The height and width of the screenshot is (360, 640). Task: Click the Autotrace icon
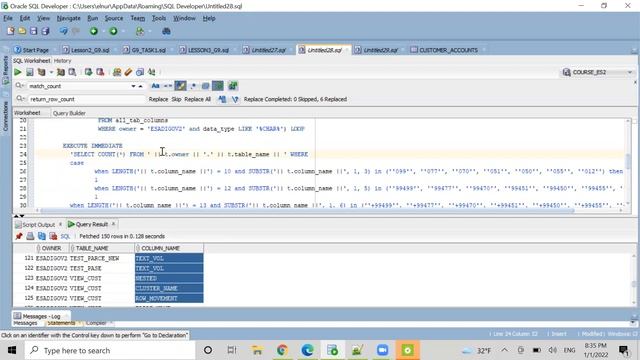pos(60,72)
